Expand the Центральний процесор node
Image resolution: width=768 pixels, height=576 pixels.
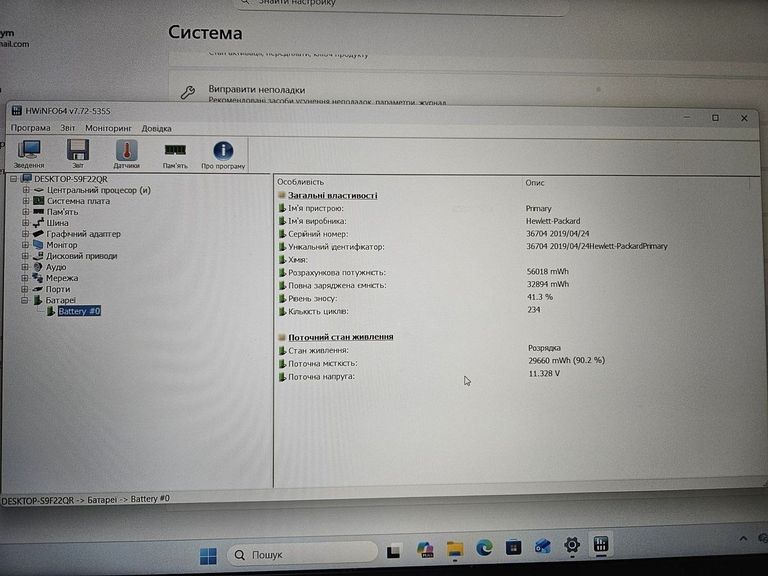[x=25, y=190]
